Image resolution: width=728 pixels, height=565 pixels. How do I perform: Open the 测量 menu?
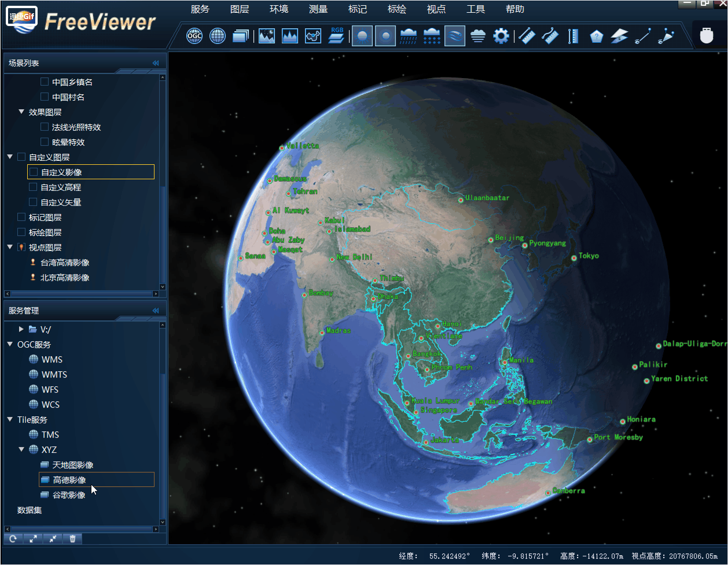click(x=318, y=9)
